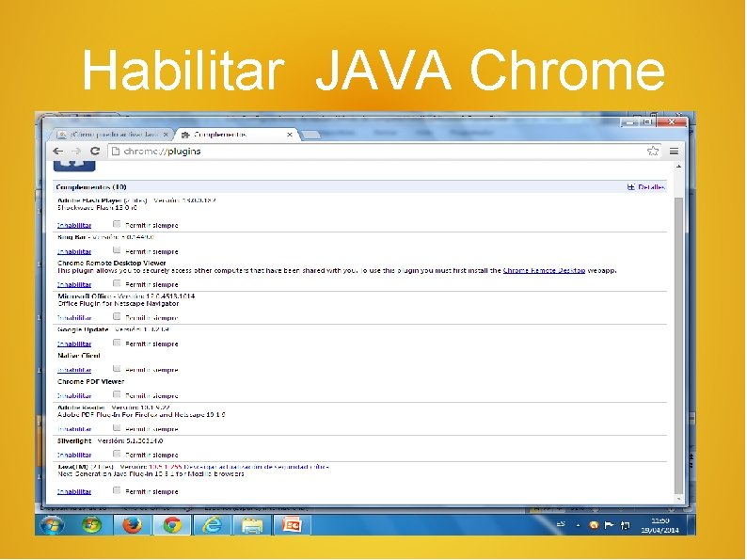Click the ES language indicator
This screenshot has height=560, width=747.
coord(561,524)
